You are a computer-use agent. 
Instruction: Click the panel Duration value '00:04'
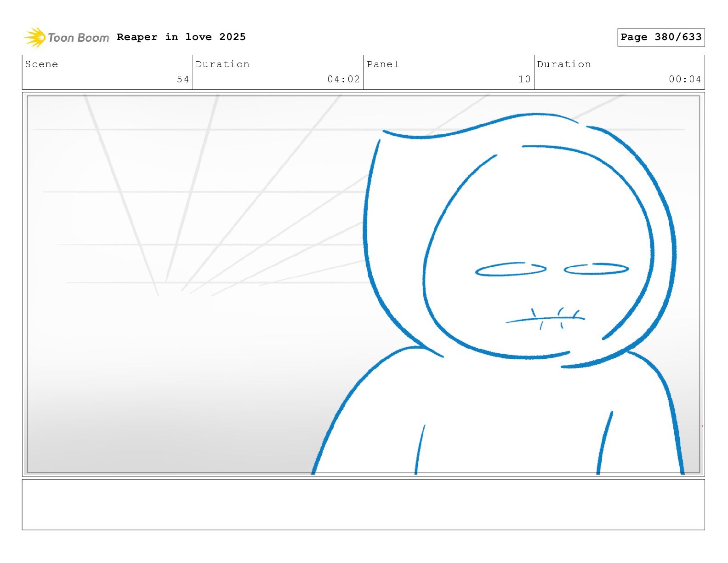pos(685,79)
